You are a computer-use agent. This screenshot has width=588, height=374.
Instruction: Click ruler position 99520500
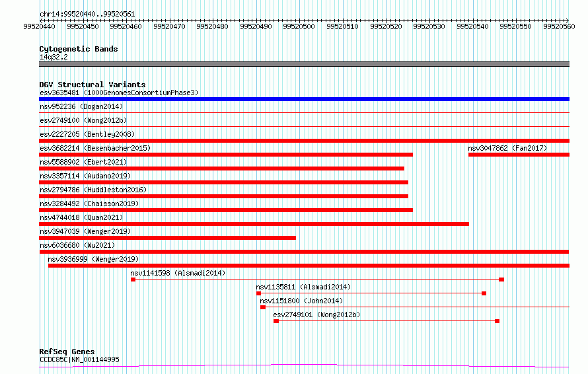(299, 26)
